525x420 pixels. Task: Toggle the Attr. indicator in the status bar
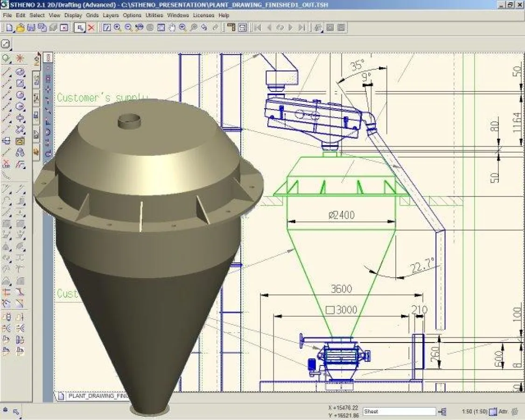pos(504,412)
